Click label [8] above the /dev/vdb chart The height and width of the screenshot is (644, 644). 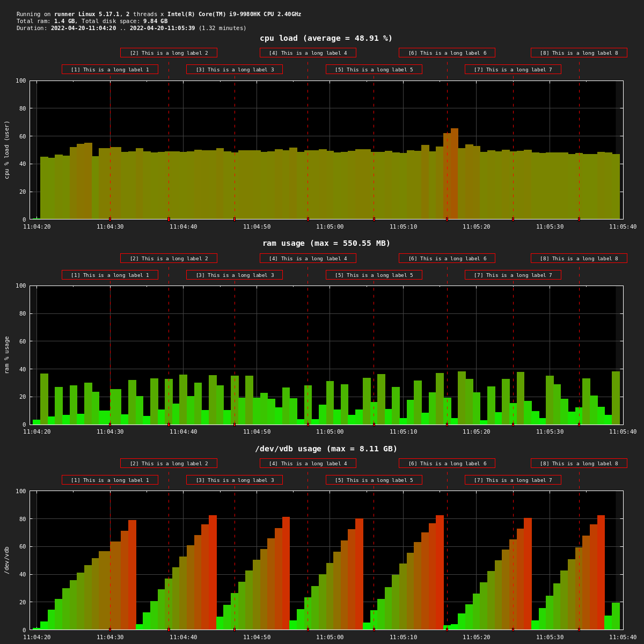pos(579,463)
